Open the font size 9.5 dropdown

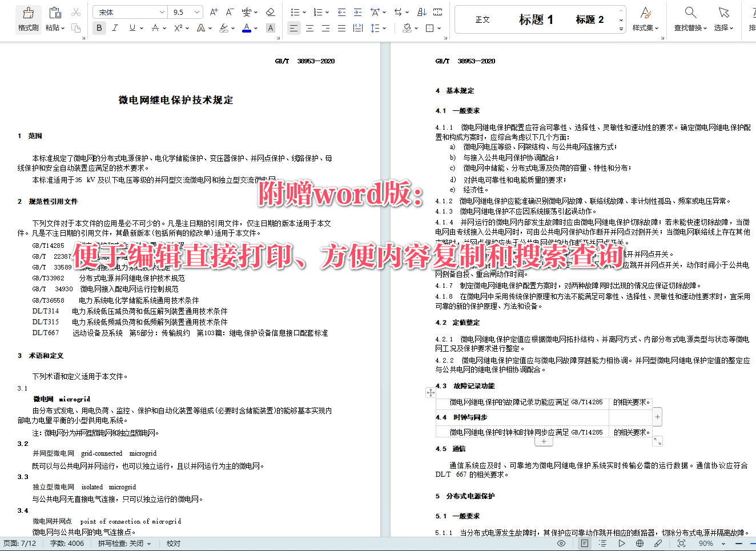[197, 12]
